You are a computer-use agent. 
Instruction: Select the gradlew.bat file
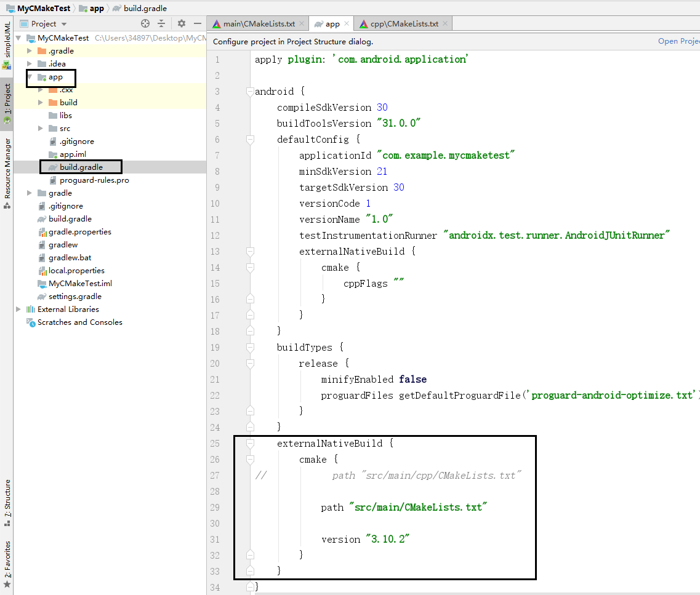coord(70,258)
